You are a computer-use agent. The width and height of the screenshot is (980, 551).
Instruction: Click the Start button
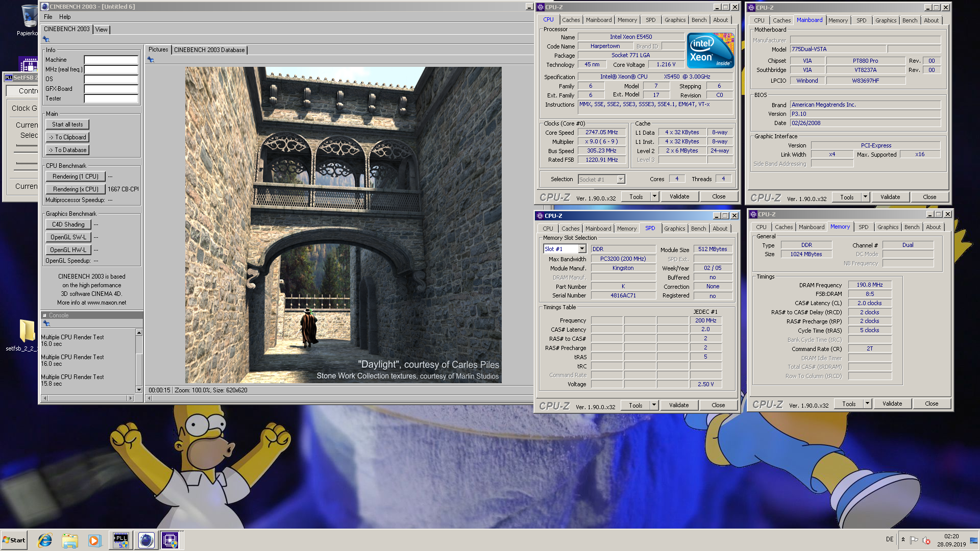pos(14,540)
